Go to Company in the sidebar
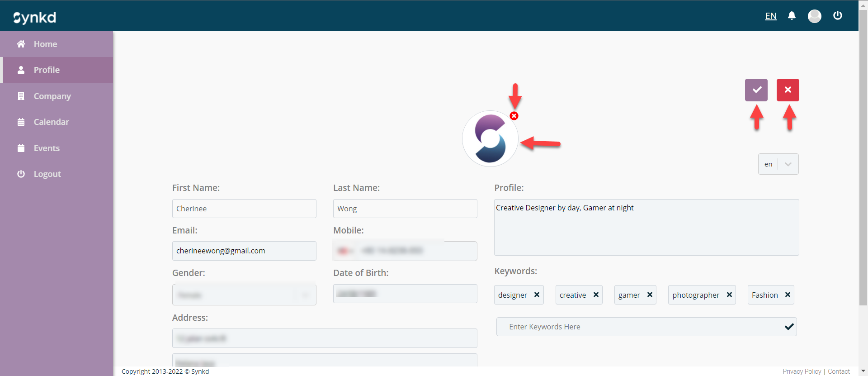The width and height of the screenshot is (868, 376). pos(52,96)
